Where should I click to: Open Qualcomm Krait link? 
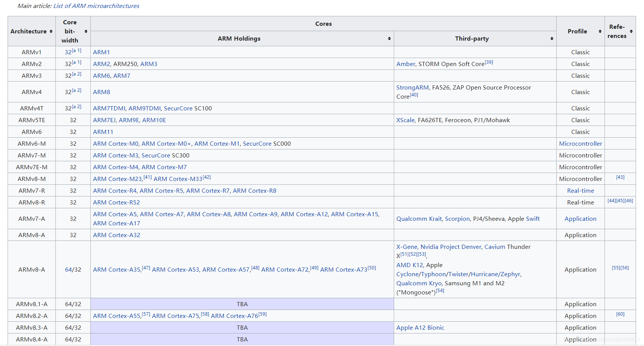pyautogui.click(x=419, y=219)
